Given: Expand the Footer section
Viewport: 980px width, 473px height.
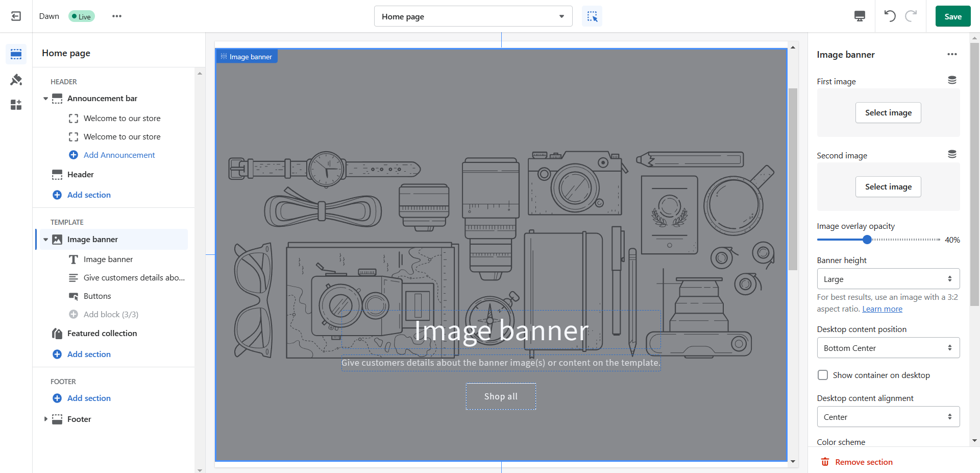Looking at the screenshot, I should point(45,419).
